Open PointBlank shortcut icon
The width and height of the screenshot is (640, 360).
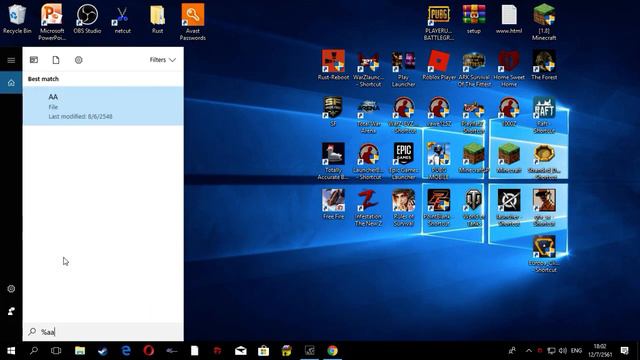click(438, 208)
